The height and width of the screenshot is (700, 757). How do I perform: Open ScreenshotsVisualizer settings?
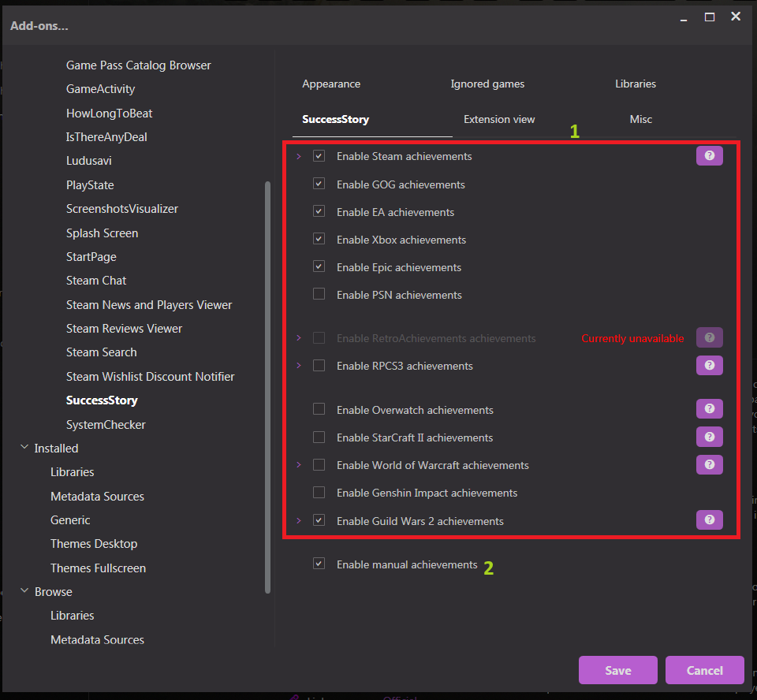click(x=122, y=209)
